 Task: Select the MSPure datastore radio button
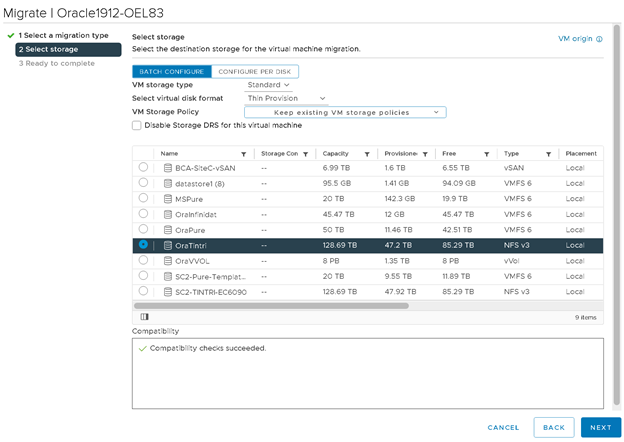144,198
